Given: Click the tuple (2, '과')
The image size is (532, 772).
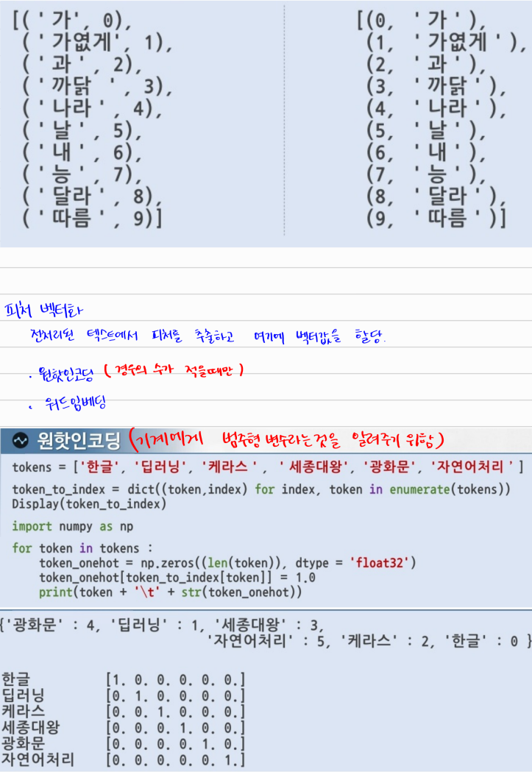Looking at the screenshot, I should point(426,65).
